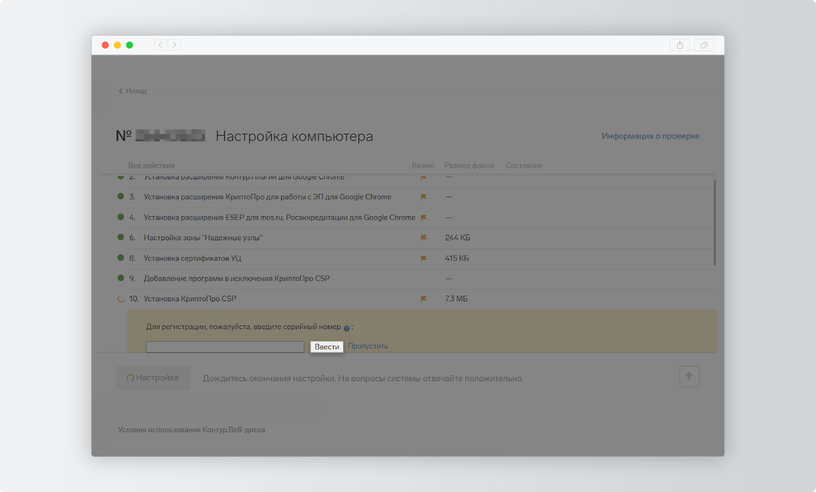Open the share icon in title bar
Screen dimensions: 816x492
click(680, 45)
